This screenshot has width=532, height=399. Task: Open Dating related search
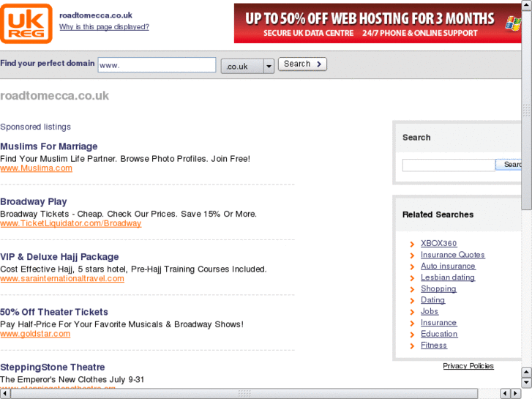433,300
